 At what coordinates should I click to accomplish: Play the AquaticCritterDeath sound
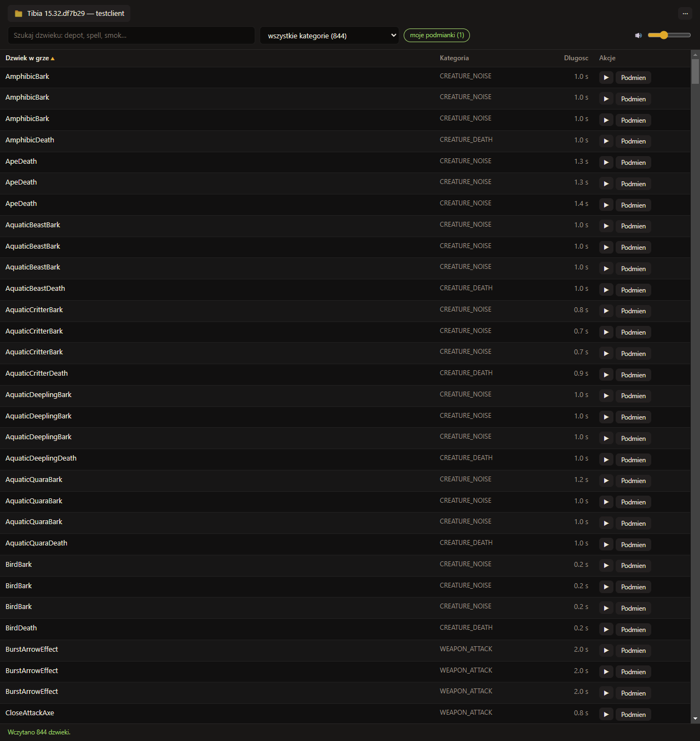coord(606,375)
